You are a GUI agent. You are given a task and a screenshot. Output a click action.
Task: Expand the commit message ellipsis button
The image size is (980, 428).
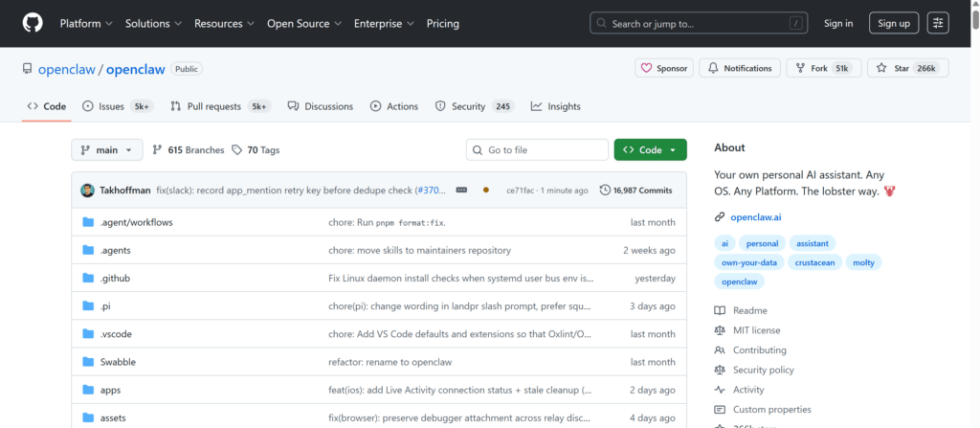462,190
